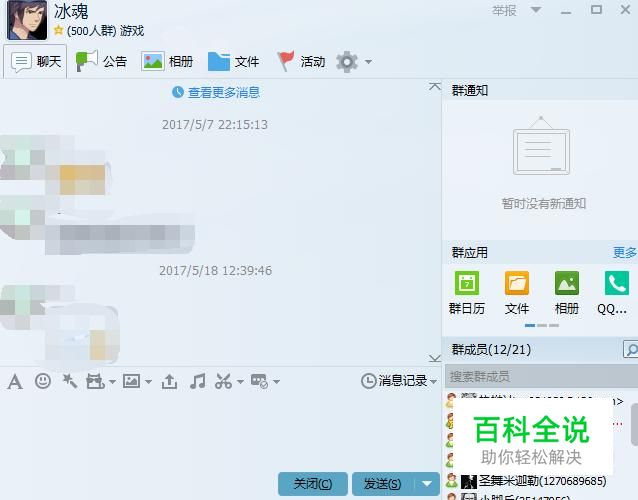The height and width of the screenshot is (500, 638).
Task: Click the music note icon
Action: pyautogui.click(x=198, y=381)
